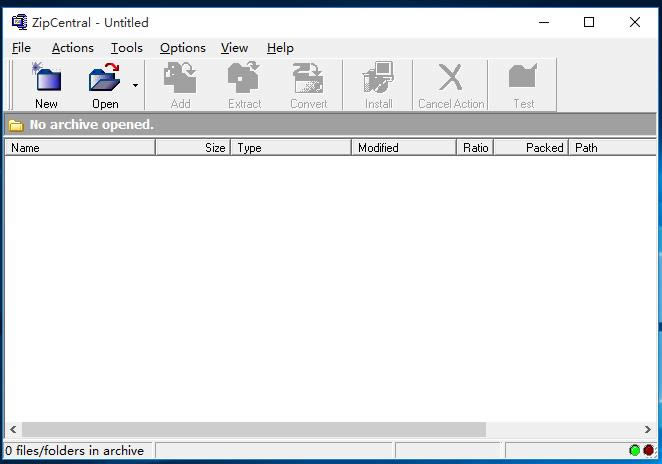Expand the Open button dropdown arrow
Screen dimensions: 662x464
pyautogui.click(x=135, y=85)
